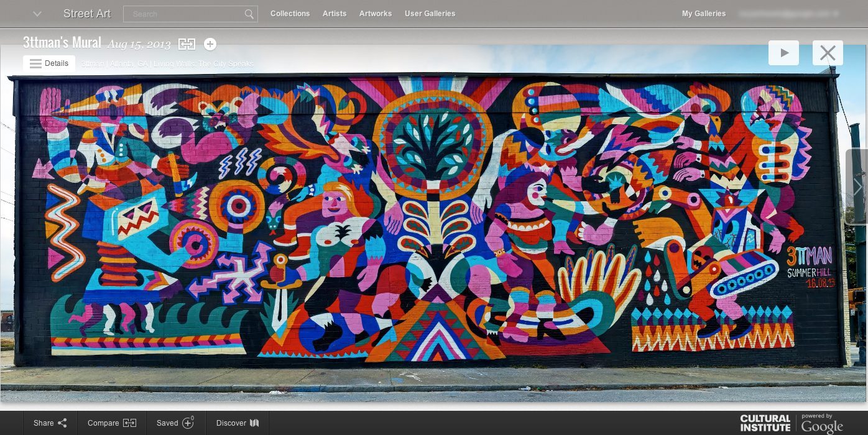Click the search magnifier icon

pos(249,14)
